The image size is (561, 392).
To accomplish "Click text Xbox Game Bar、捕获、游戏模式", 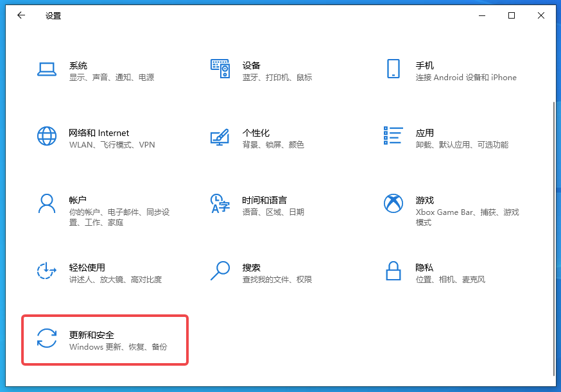I will tap(467, 217).
